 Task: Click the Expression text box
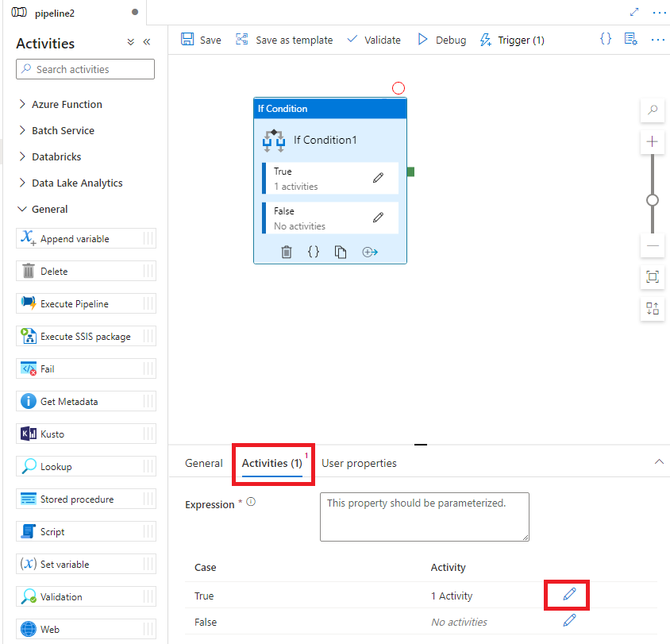[x=424, y=517]
